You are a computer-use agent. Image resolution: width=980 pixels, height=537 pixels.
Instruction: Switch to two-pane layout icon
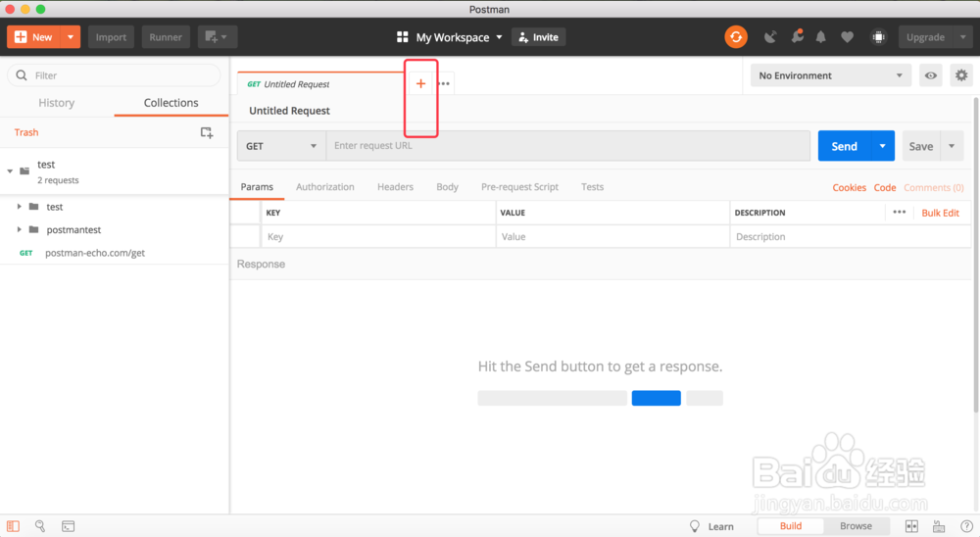coord(911,526)
